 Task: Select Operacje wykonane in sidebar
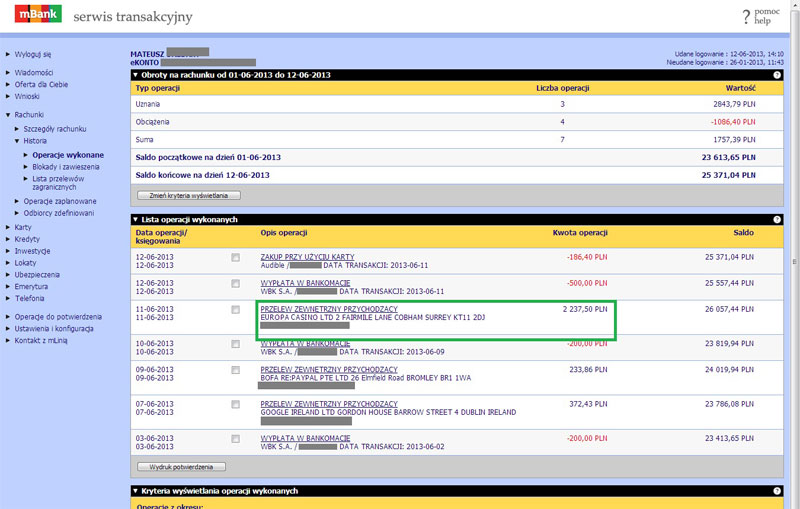68,155
